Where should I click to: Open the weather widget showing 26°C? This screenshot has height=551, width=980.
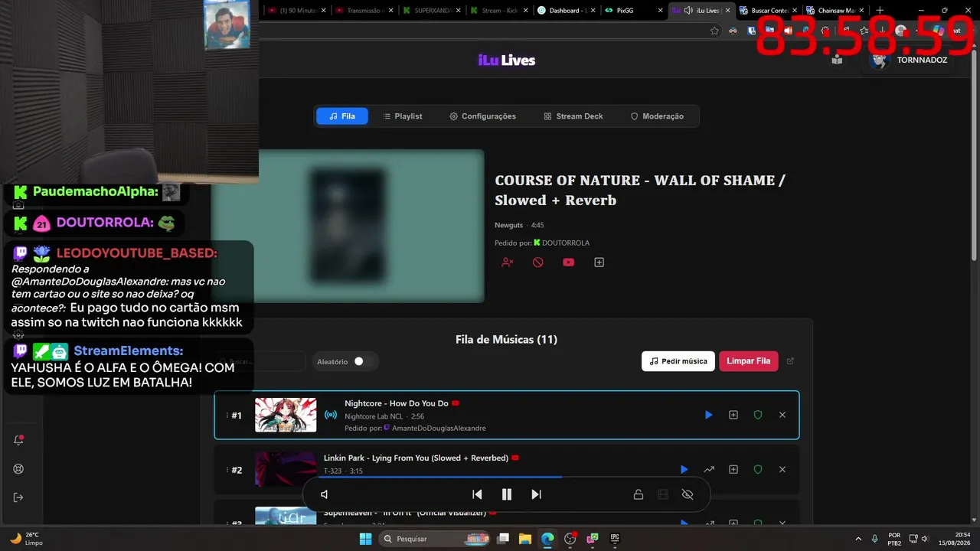[28, 539]
